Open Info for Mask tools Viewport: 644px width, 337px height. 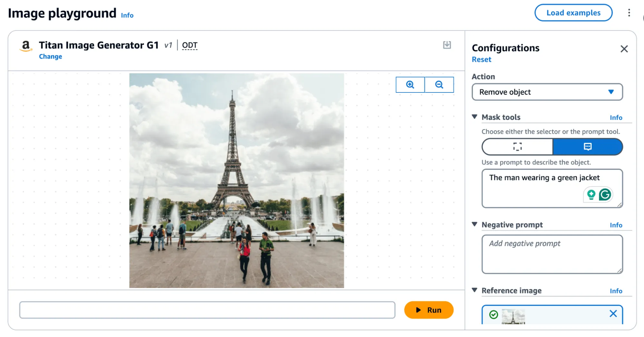[616, 118]
